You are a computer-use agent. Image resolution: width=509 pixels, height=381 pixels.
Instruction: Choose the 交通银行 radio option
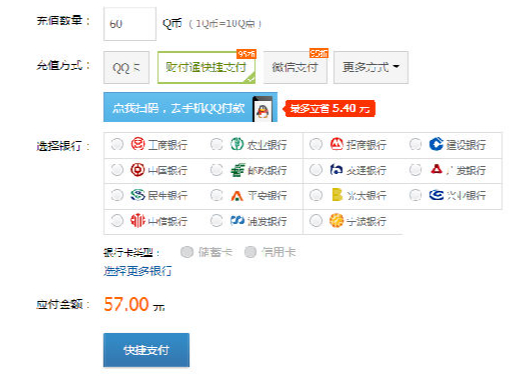(x=316, y=170)
